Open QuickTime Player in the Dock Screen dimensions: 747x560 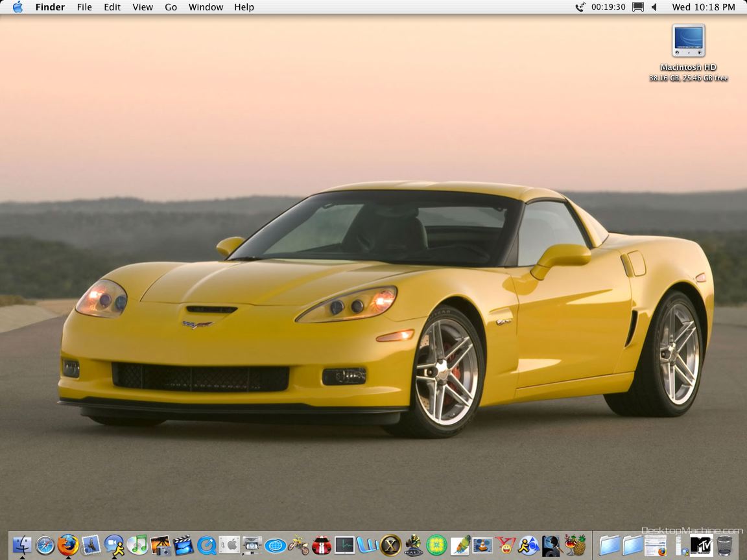[x=206, y=545]
